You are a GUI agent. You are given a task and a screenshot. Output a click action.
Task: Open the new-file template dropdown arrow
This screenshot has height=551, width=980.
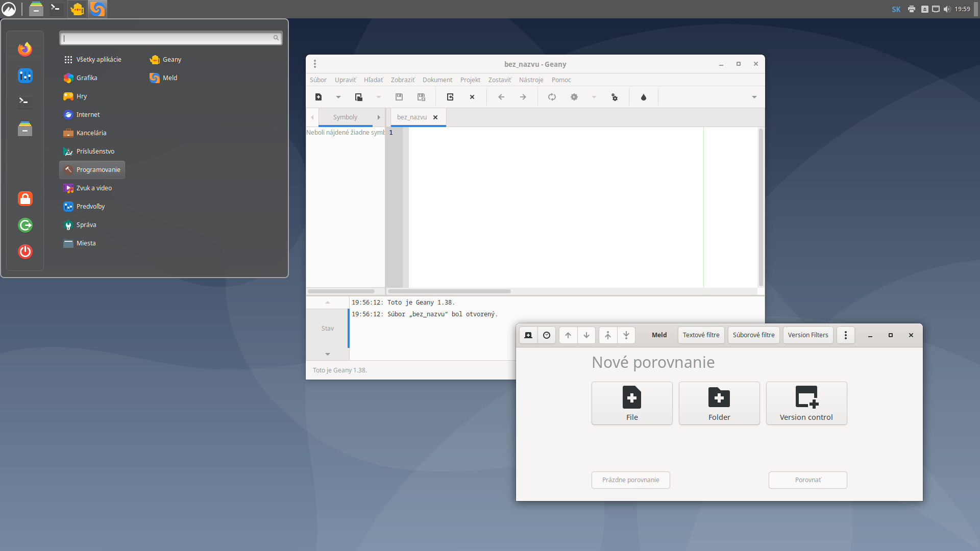[x=338, y=97]
